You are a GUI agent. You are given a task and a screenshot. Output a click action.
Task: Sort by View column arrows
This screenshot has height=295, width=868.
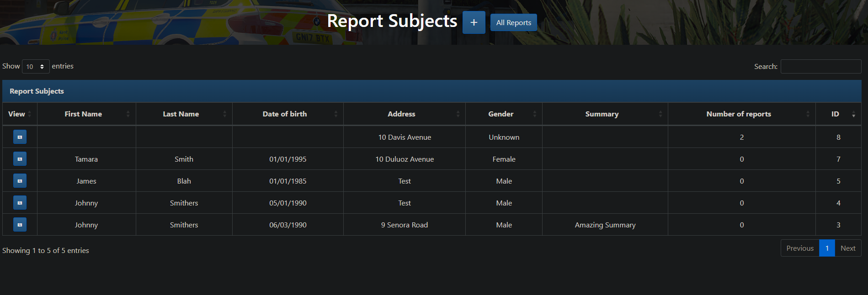pos(30,114)
